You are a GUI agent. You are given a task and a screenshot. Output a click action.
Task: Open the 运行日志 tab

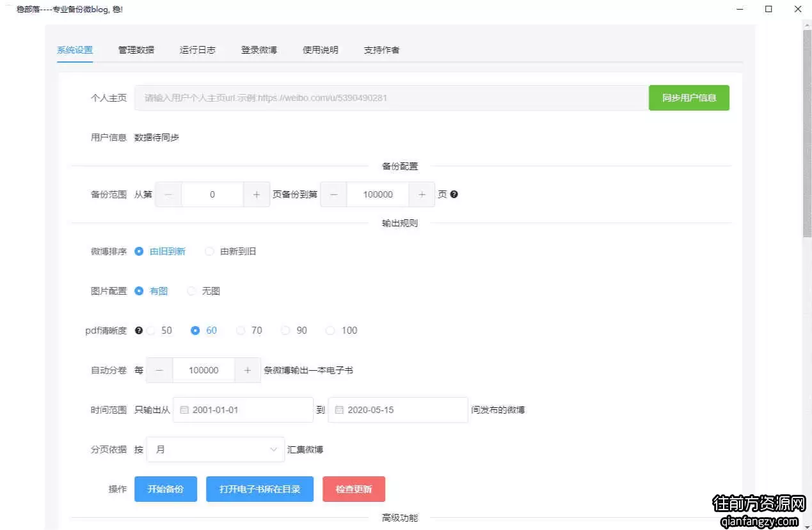[x=198, y=50]
